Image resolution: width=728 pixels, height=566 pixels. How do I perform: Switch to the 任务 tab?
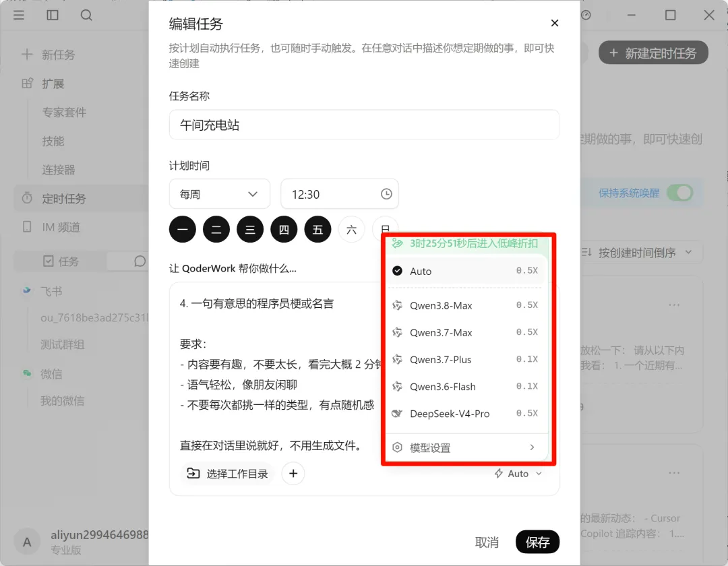pyautogui.click(x=61, y=261)
